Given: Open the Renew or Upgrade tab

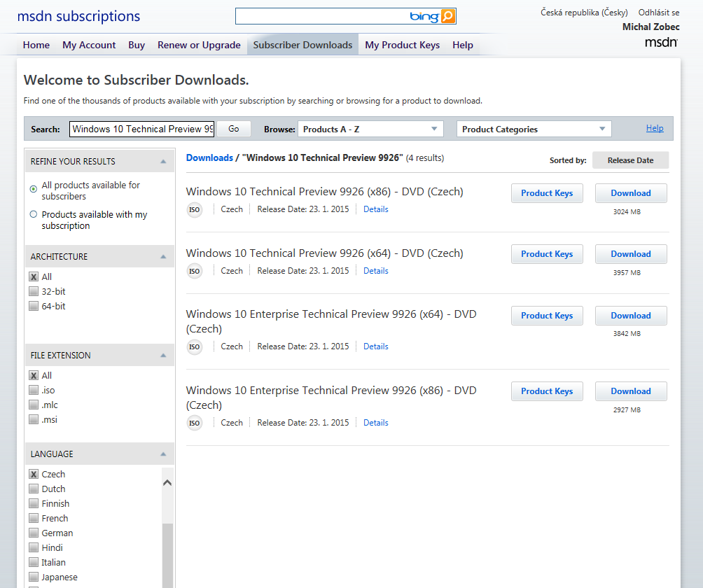Looking at the screenshot, I should [199, 44].
